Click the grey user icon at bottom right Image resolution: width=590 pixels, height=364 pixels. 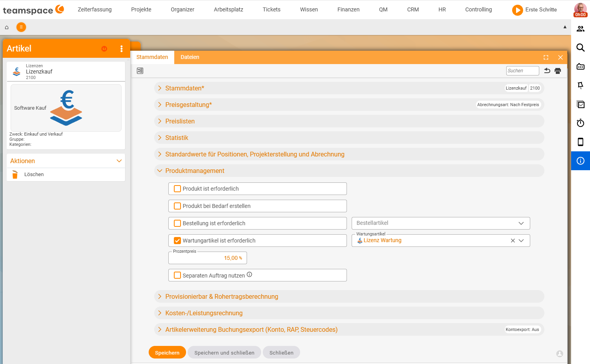[x=560, y=354]
